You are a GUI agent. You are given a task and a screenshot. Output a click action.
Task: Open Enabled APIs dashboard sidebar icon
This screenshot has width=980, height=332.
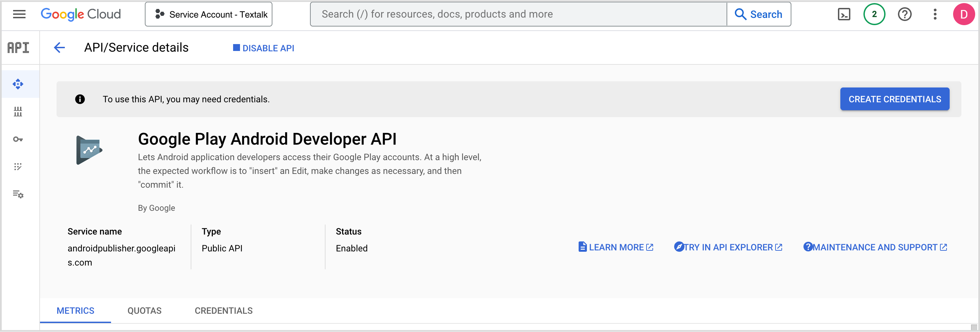pyautogui.click(x=18, y=84)
